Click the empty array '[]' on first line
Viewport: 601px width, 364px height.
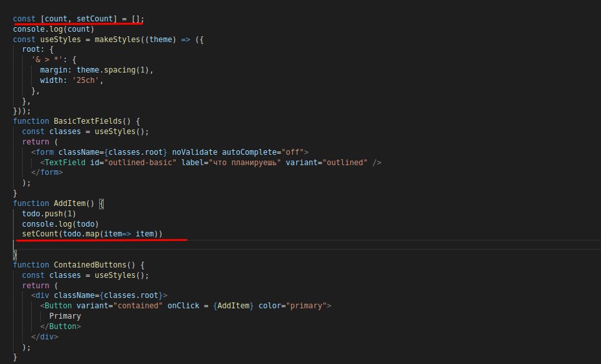tap(136, 19)
